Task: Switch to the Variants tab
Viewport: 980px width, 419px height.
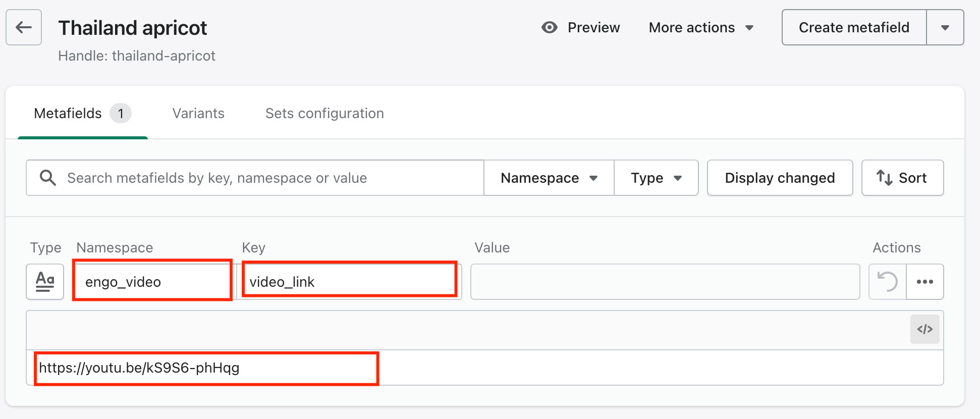Action: point(198,113)
